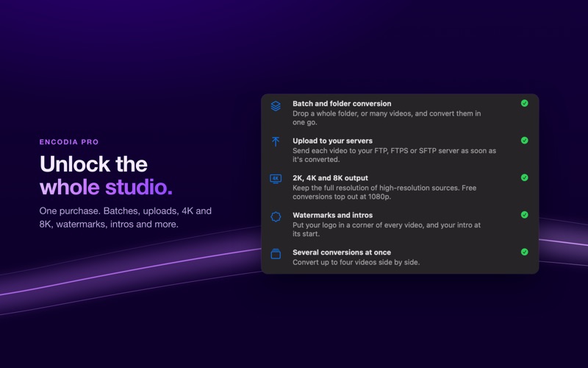
Task: Click 'Keep the full resolution' description
Action: [384, 192]
